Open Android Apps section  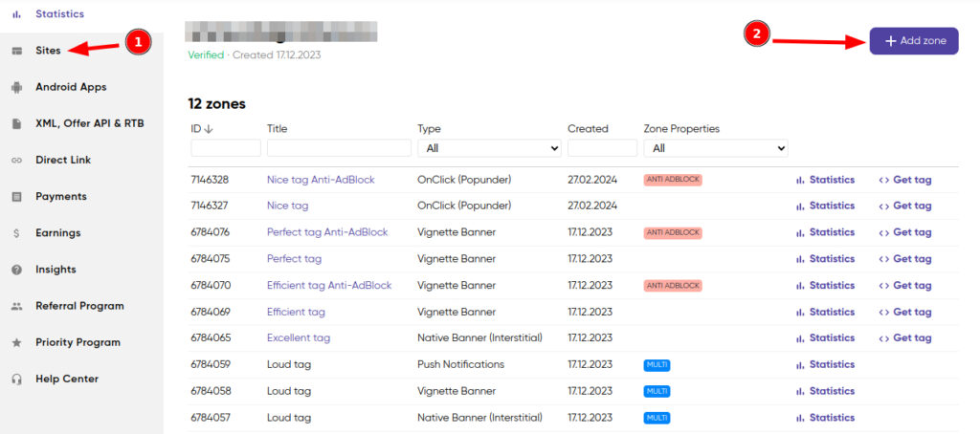point(71,87)
